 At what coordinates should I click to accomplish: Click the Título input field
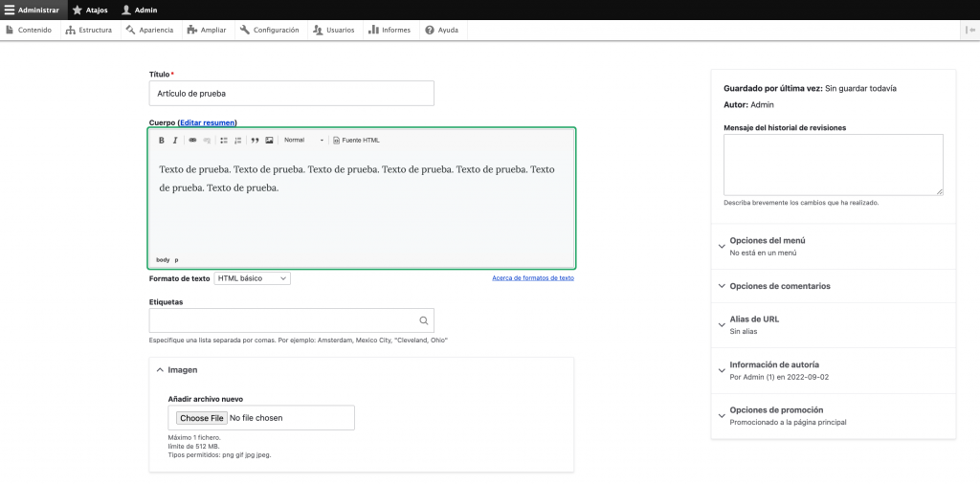tap(291, 93)
